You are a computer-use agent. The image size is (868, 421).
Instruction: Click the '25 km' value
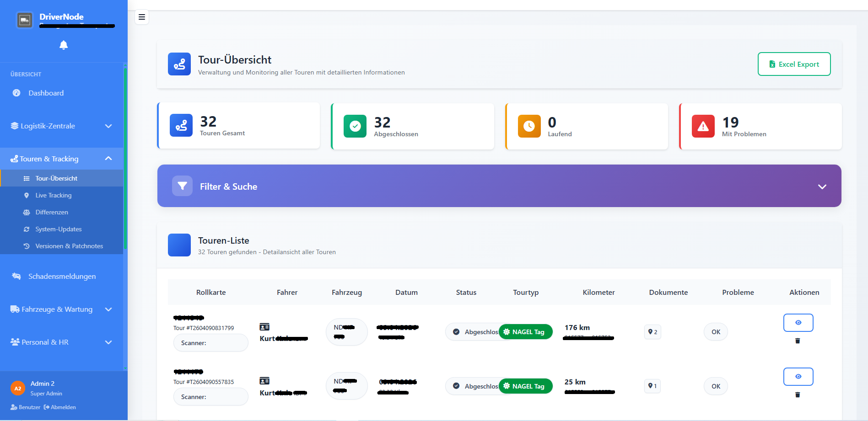[x=575, y=382]
